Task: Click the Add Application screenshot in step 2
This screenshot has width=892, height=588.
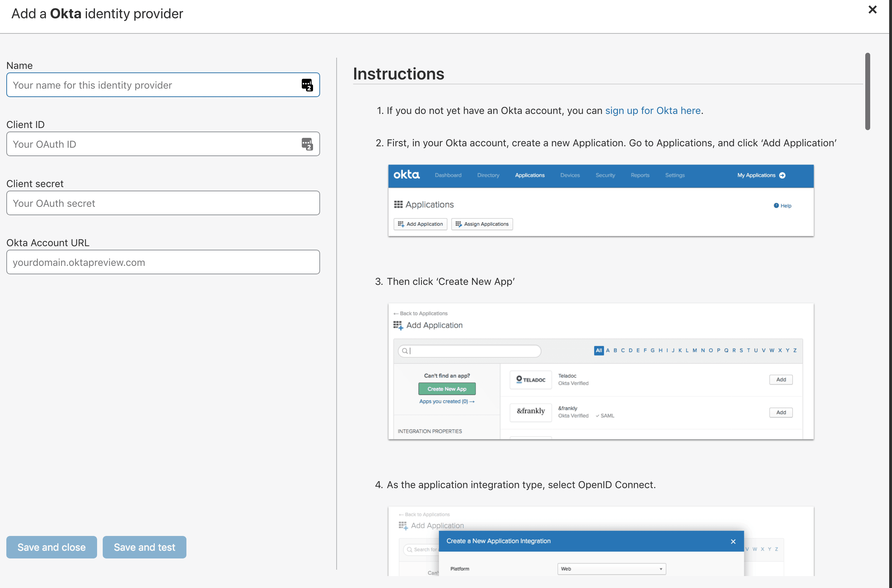Action: 601,200
